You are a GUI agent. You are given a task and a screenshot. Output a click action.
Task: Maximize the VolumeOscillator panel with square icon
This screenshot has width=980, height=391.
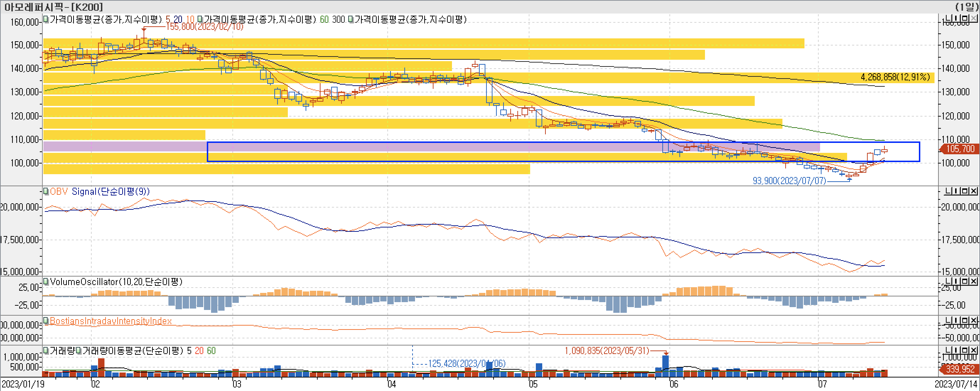click(965, 282)
